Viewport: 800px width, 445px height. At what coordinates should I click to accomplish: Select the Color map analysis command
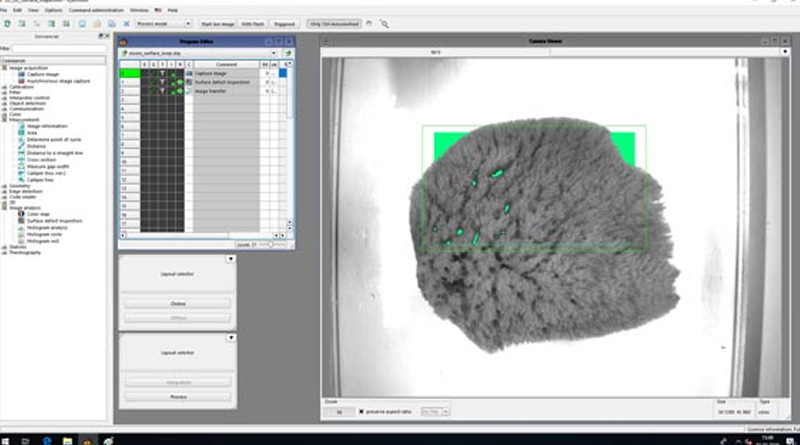click(38, 214)
